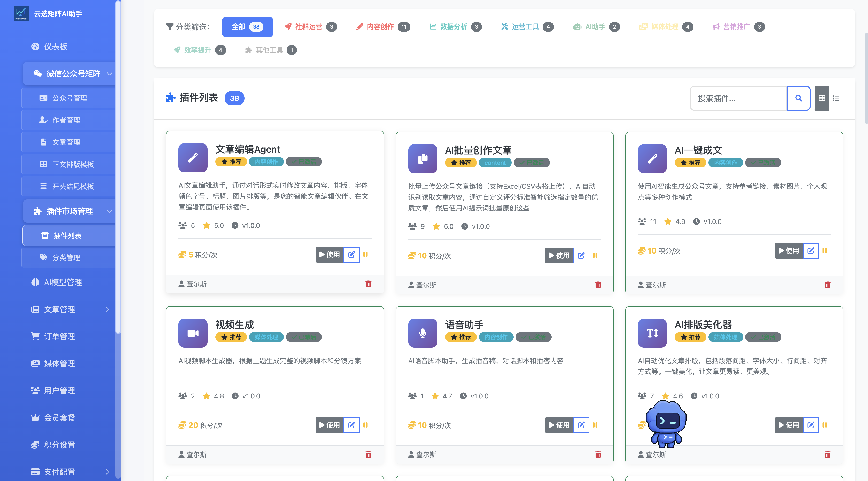Delete the AI批量创作文章 plugin
The height and width of the screenshot is (481, 868).
point(598,285)
